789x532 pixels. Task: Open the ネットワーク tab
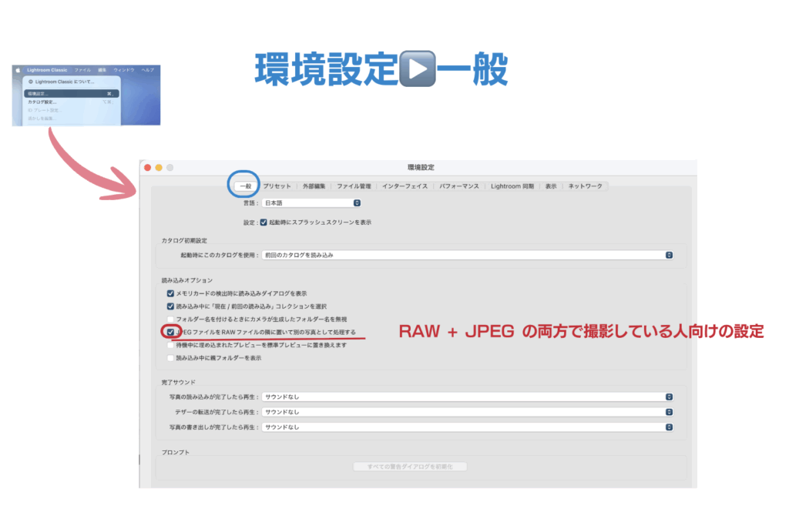[586, 186]
